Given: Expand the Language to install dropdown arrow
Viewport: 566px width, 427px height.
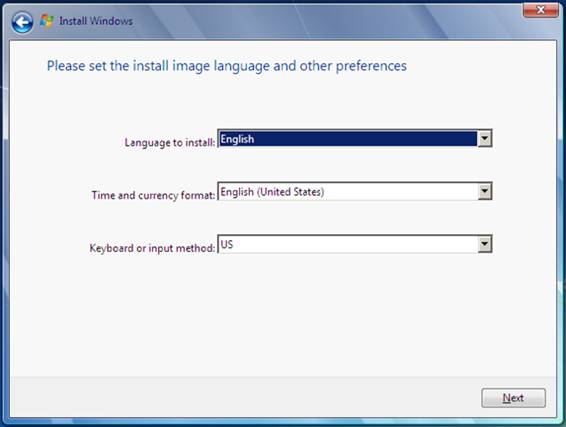Looking at the screenshot, I should pyautogui.click(x=484, y=138).
